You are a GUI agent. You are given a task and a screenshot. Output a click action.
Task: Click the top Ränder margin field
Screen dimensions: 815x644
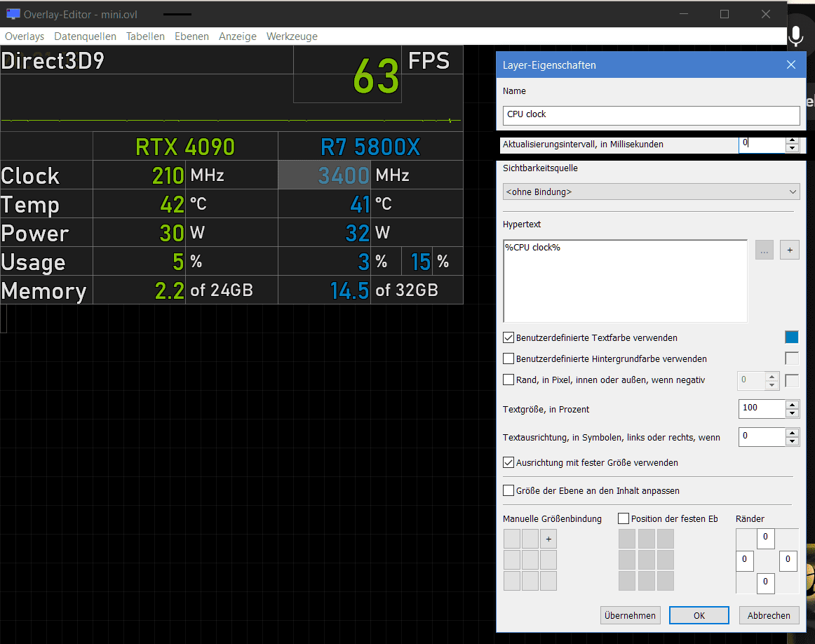click(765, 538)
